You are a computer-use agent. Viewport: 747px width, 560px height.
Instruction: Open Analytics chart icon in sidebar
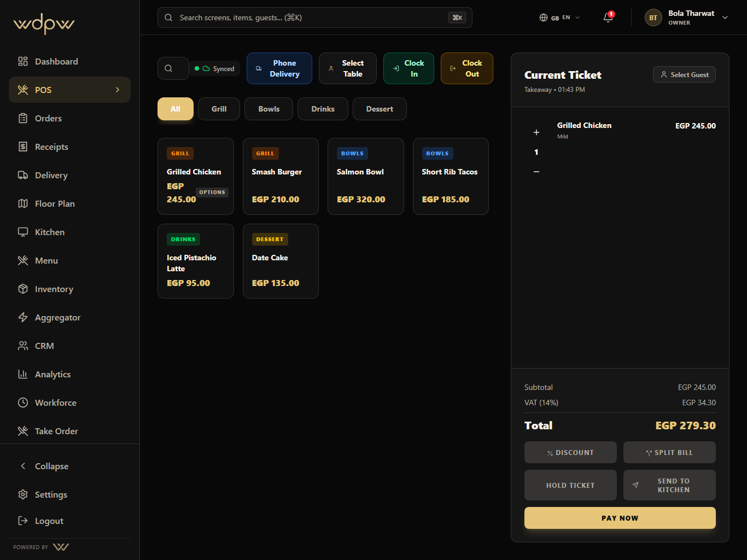[x=23, y=374]
